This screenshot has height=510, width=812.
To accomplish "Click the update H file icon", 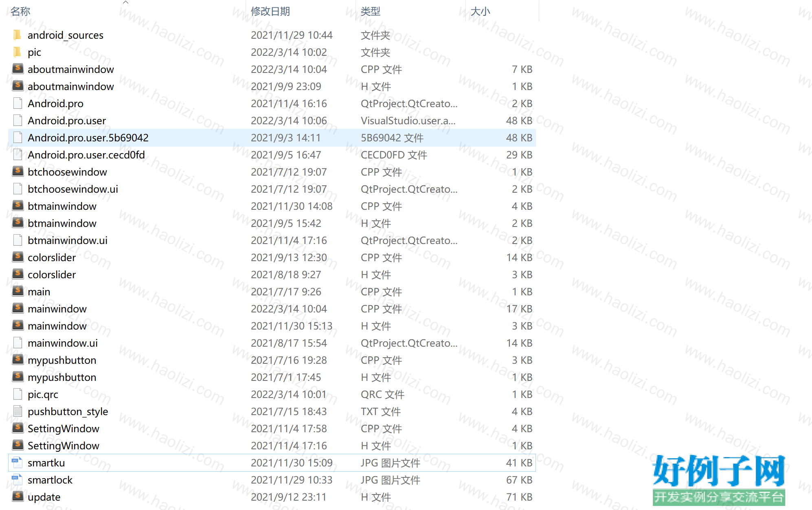I will (18, 497).
